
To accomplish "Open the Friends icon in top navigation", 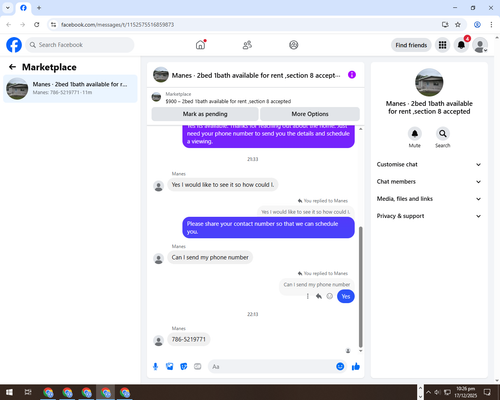I will (x=247, y=45).
